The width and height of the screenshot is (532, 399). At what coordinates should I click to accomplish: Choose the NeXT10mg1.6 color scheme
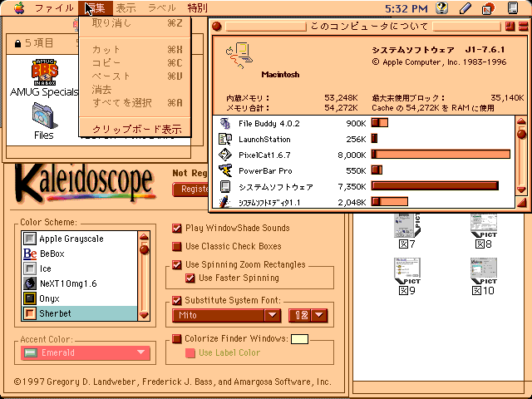click(x=80, y=283)
